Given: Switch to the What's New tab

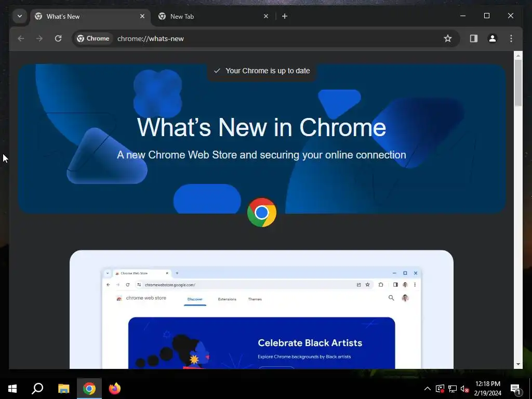Looking at the screenshot, I should [x=90, y=16].
